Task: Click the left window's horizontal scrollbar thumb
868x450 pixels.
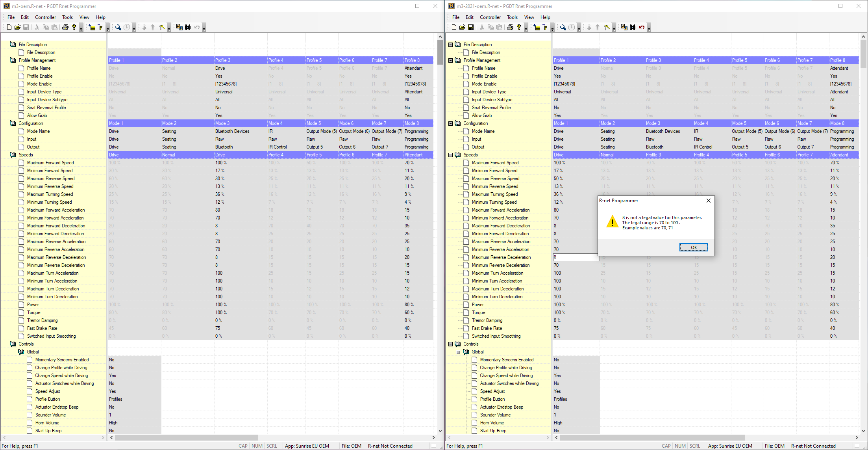Action: point(186,437)
